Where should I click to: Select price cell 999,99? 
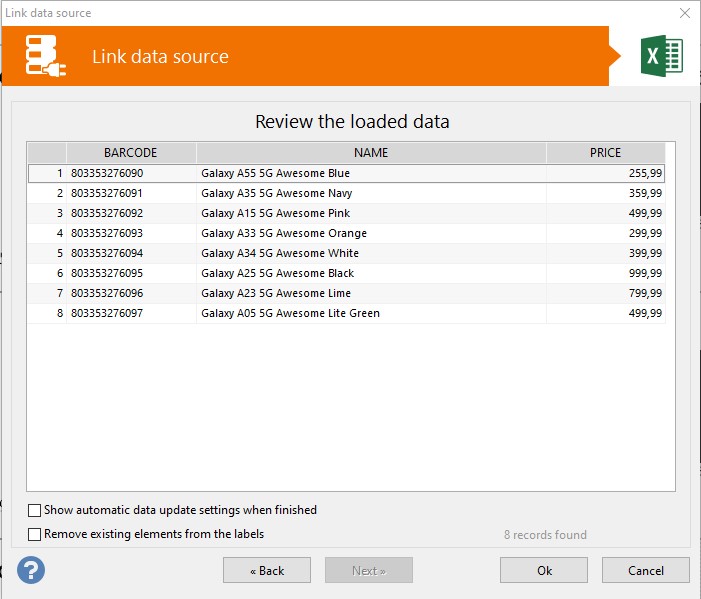click(x=605, y=273)
